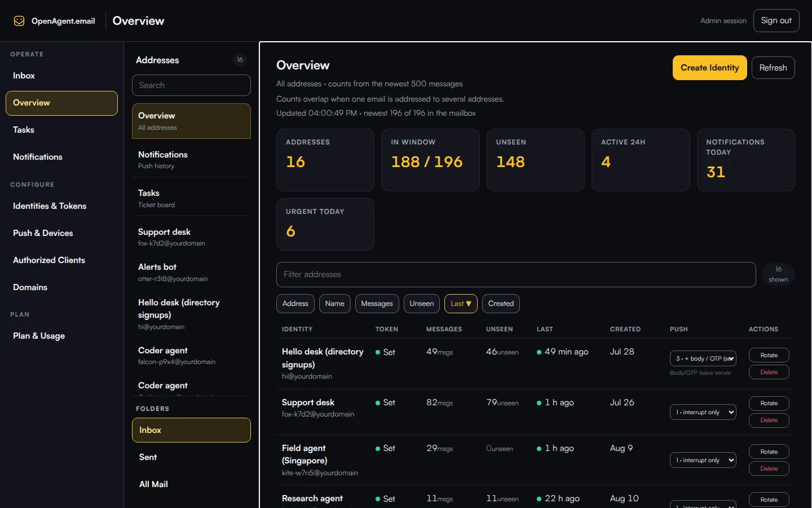The image size is (812, 508).
Task: Click the Addresses stat card
Action: pyautogui.click(x=325, y=160)
